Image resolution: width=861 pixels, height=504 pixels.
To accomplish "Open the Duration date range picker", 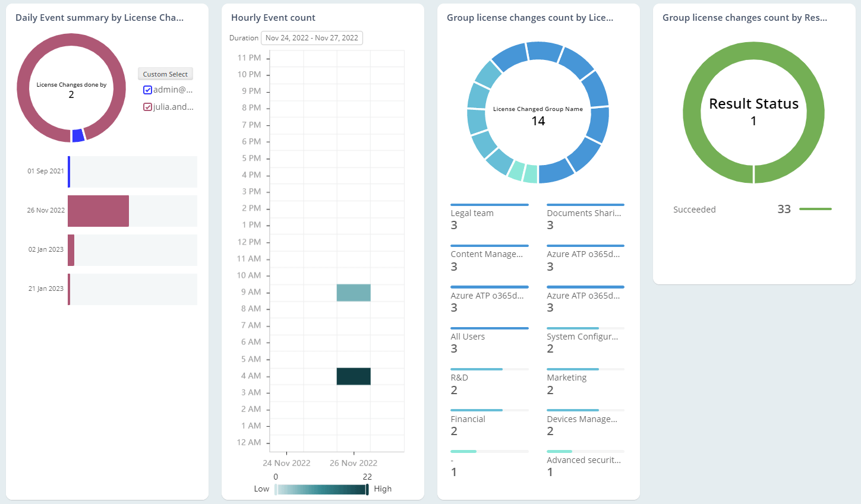I will (x=311, y=38).
